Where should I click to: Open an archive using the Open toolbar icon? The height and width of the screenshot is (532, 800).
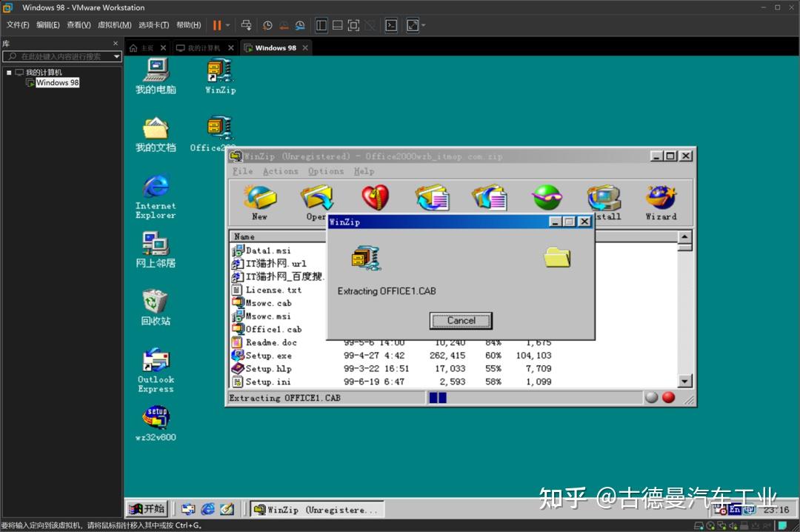point(317,196)
